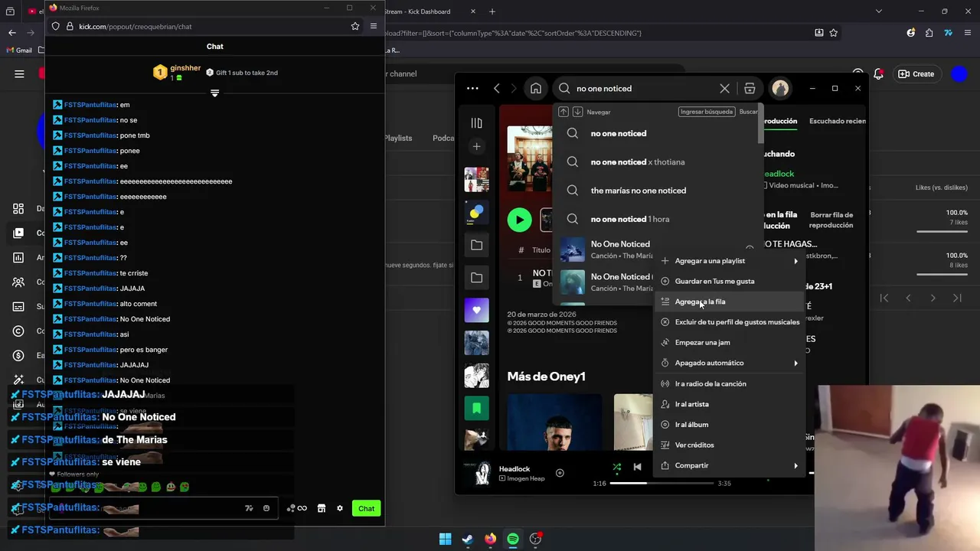Open the green bookmark episodes tile

pyautogui.click(x=476, y=409)
